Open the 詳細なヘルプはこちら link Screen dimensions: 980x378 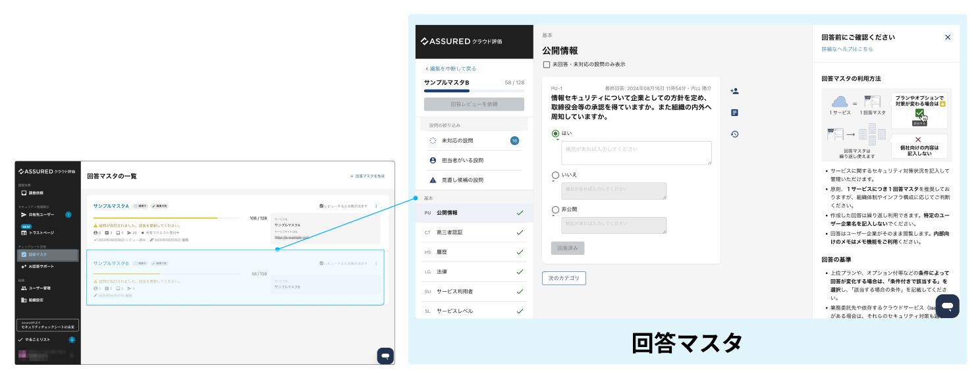click(847, 49)
